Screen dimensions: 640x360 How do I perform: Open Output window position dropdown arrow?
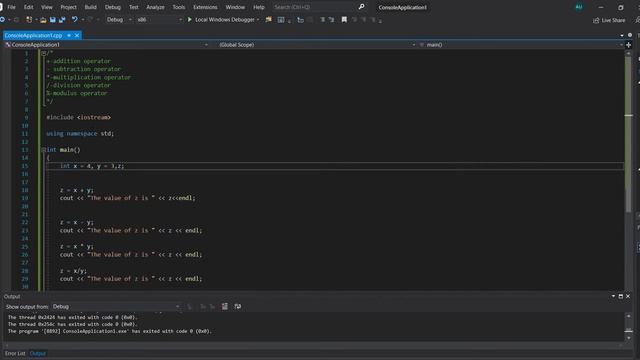click(613, 296)
